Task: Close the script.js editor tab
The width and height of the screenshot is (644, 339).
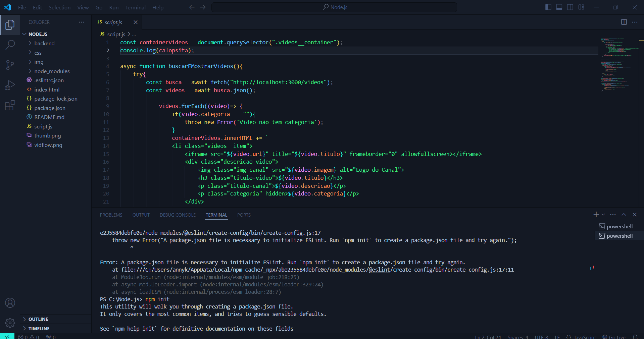Action: point(136,22)
